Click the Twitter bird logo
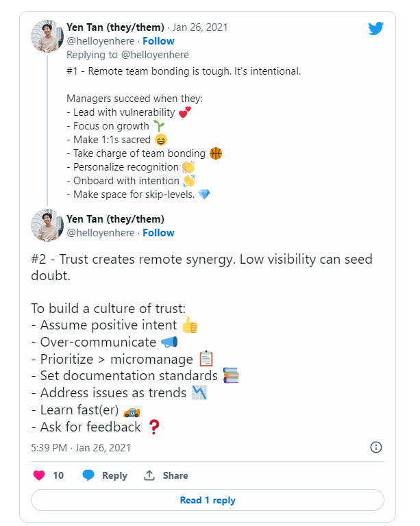Image resolution: width=420 pixels, height=526 pixels. point(375,28)
